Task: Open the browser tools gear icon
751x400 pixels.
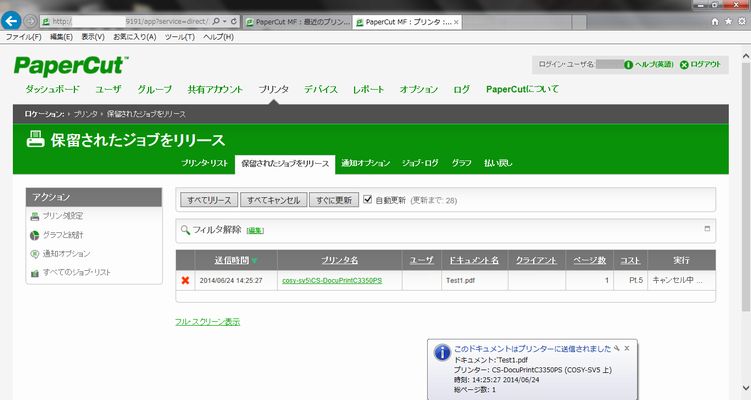Action: pos(742,22)
